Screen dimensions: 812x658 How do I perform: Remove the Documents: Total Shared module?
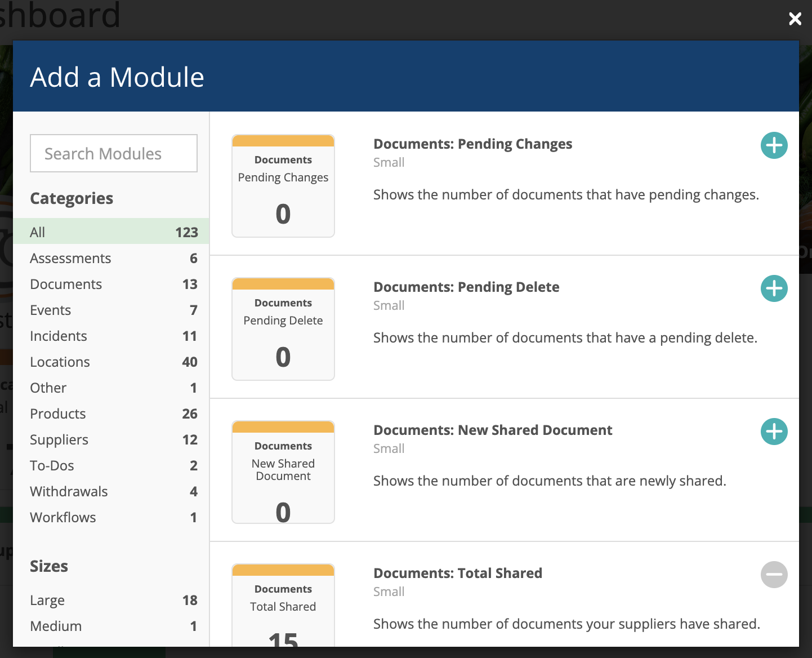coord(774,575)
